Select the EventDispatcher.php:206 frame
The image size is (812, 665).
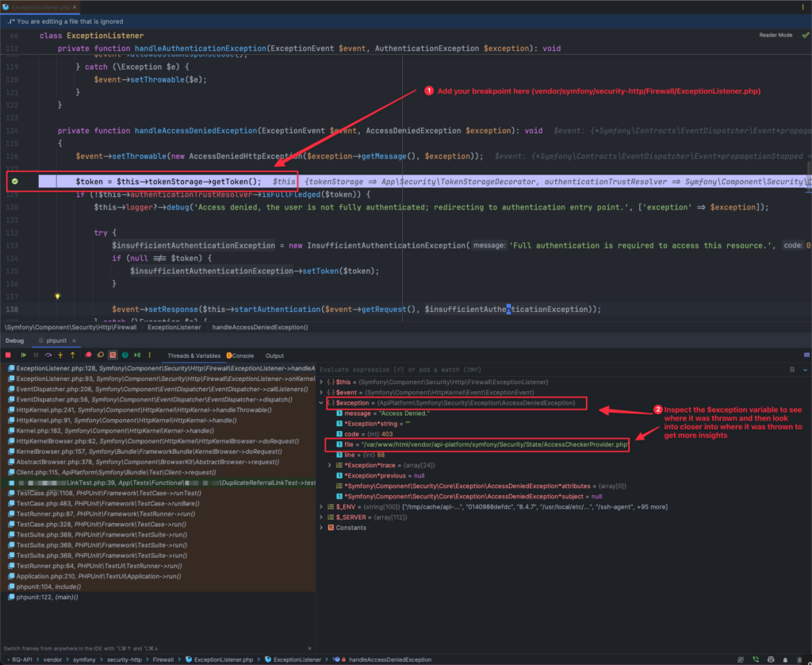(x=161, y=390)
